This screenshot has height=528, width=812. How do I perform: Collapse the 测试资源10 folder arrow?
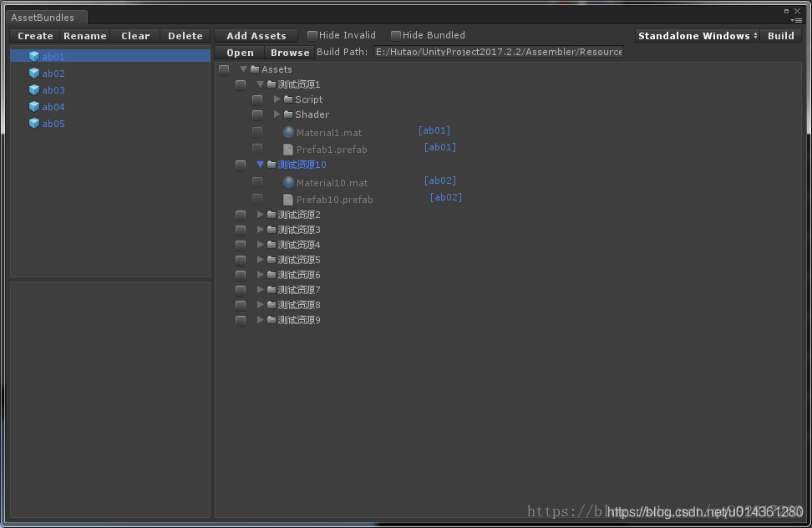260,164
